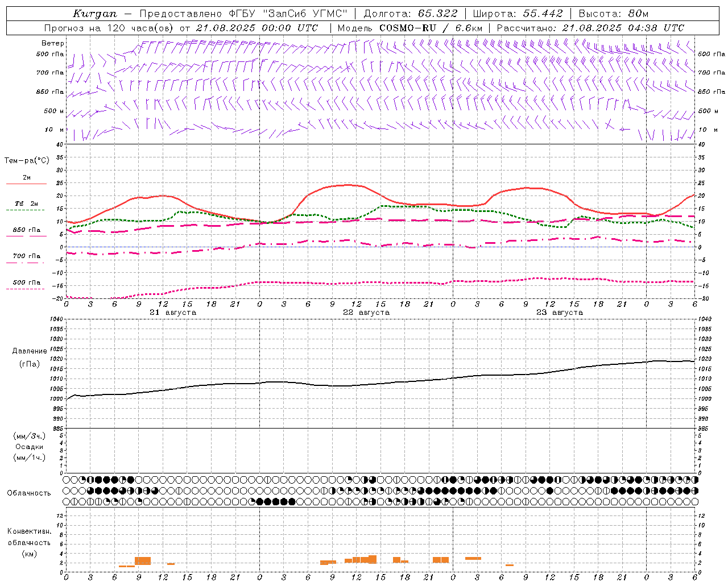Click the "Td 2м" dew point legend entry
The image size is (728, 582).
[27, 203]
